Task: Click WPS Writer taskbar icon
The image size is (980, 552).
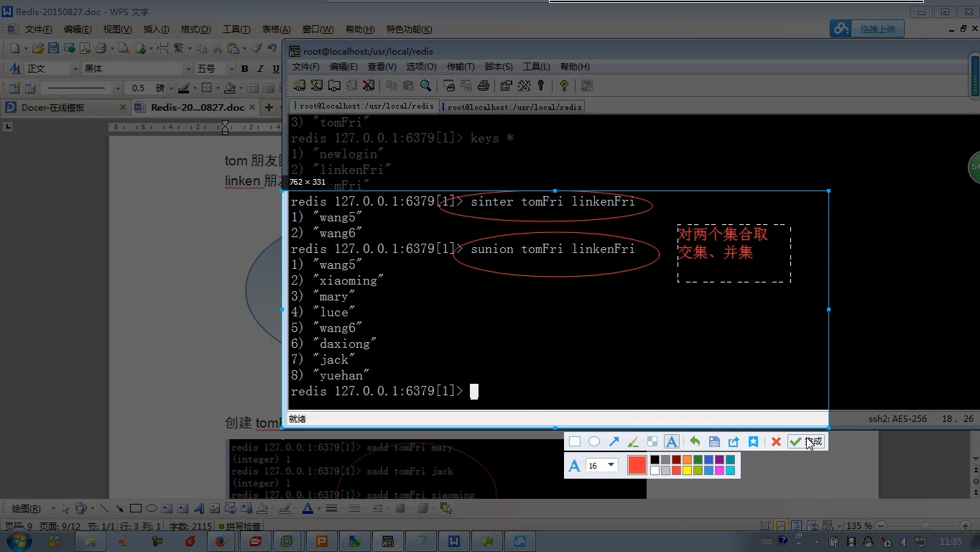Action: point(454,541)
